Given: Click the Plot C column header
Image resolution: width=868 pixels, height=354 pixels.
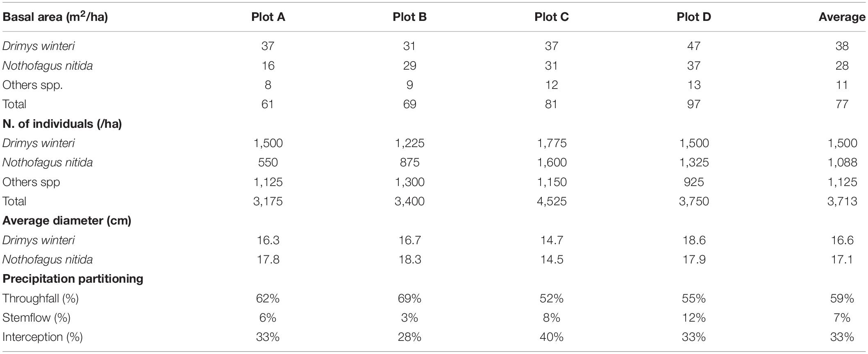Looking at the screenshot, I should tap(552, 17).
